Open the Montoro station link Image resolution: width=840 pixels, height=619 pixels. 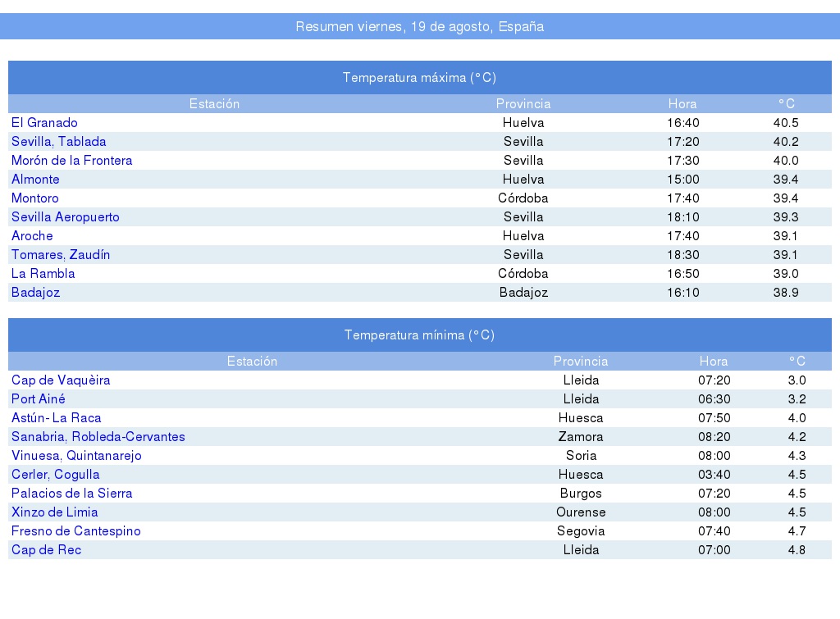[34, 198]
